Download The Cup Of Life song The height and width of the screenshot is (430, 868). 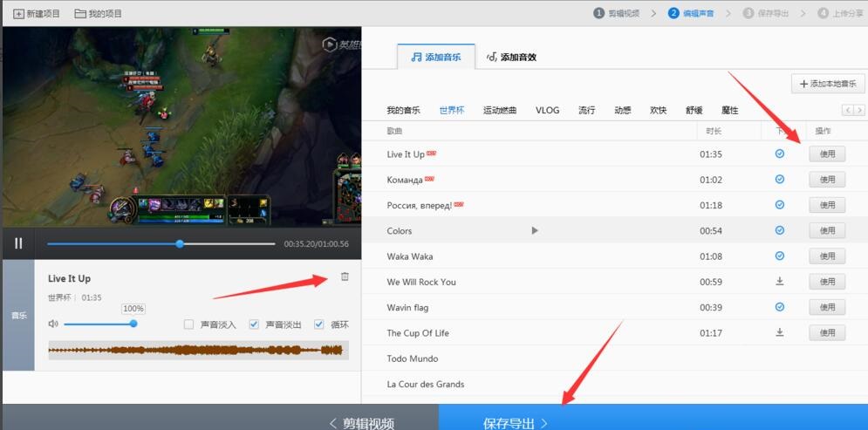pos(780,332)
